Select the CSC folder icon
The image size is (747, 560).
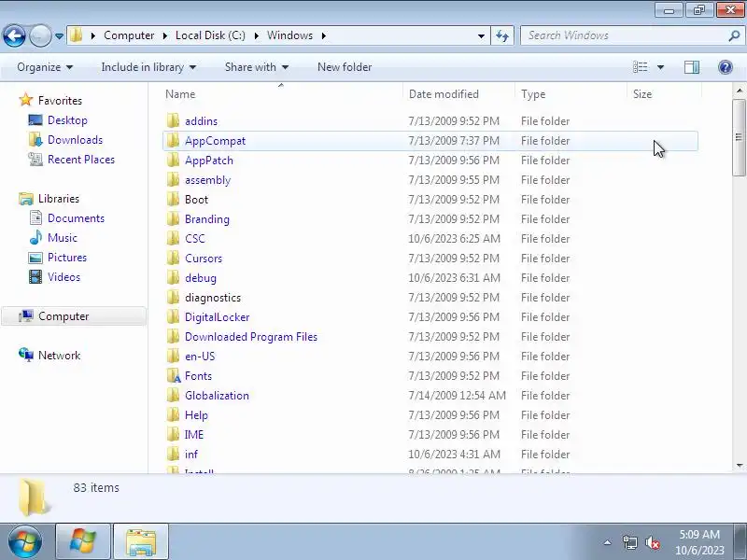coord(173,238)
